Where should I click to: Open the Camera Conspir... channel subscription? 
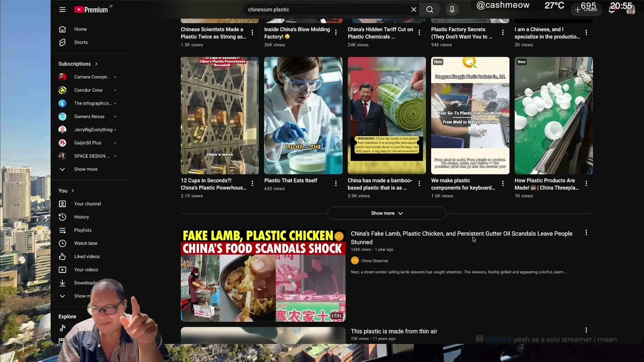[91, 77]
